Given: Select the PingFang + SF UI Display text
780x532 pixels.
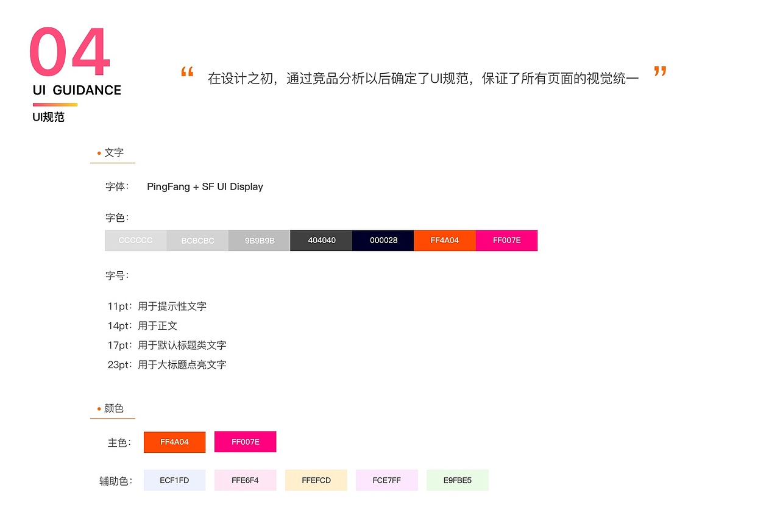Looking at the screenshot, I should [205, 186].
